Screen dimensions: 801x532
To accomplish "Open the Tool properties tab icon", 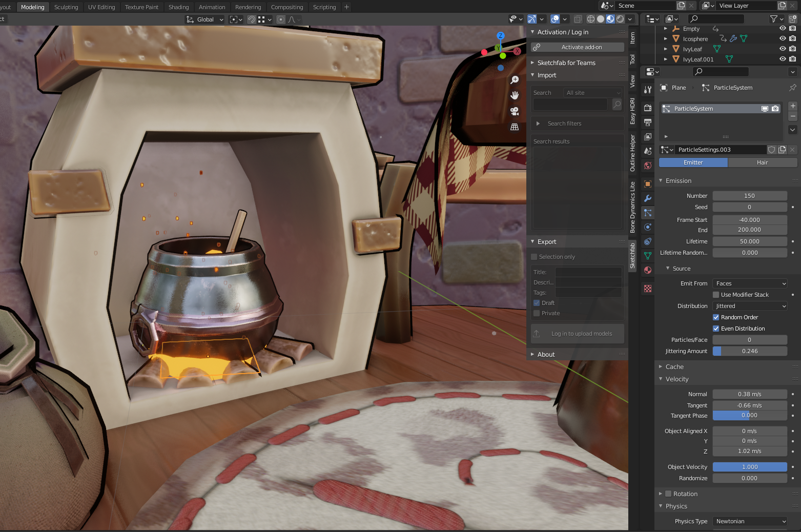I will pos(648,90).
